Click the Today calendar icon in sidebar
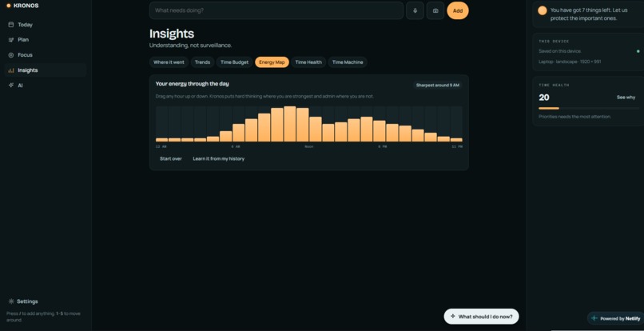The width and height of the screenshot is (644, 331). tap(11, 25)
